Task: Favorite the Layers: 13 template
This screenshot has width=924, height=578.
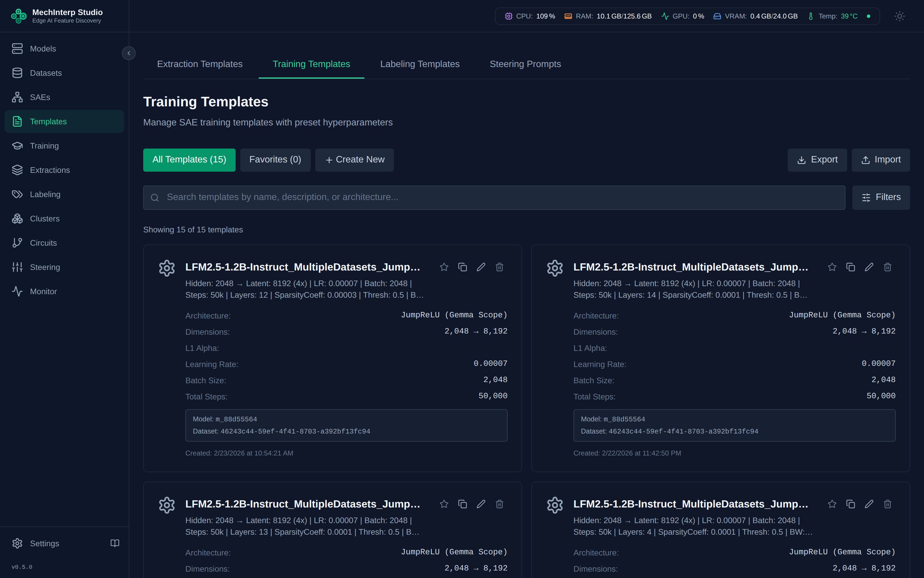Action: click(444, 504)
